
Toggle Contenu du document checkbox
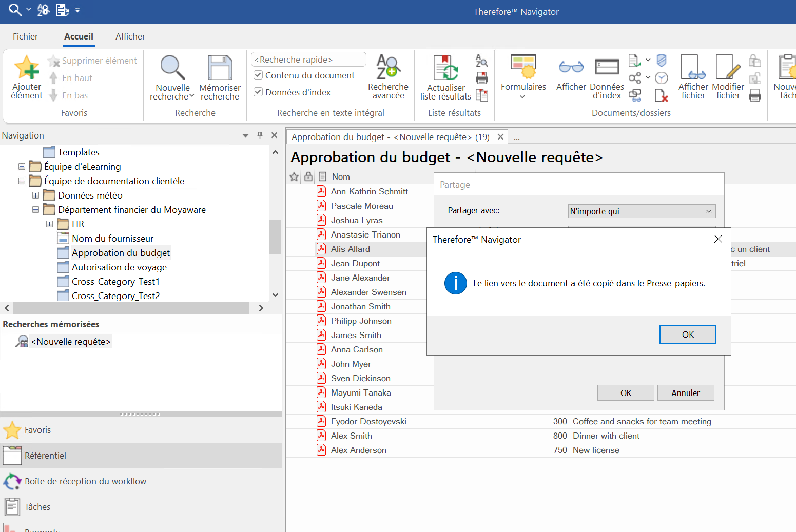point(258,75)
